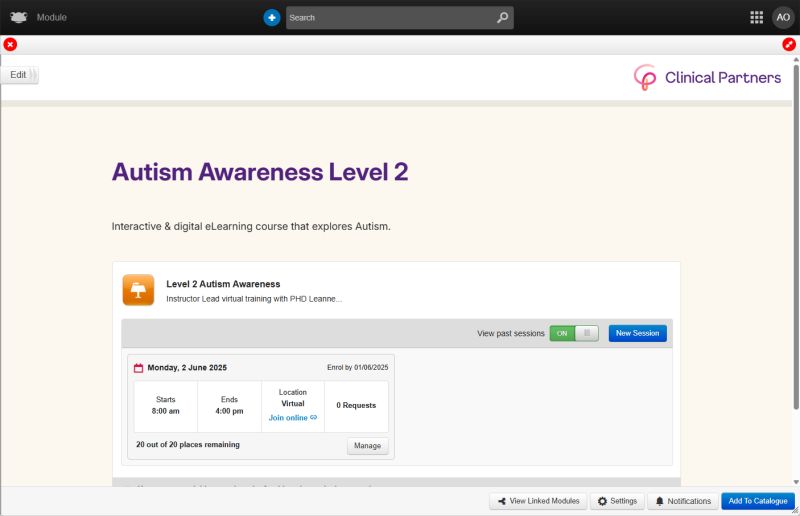Type in the Search field
Image resolution: width=800 pixels, height=516 pixels.
point(390,17)
